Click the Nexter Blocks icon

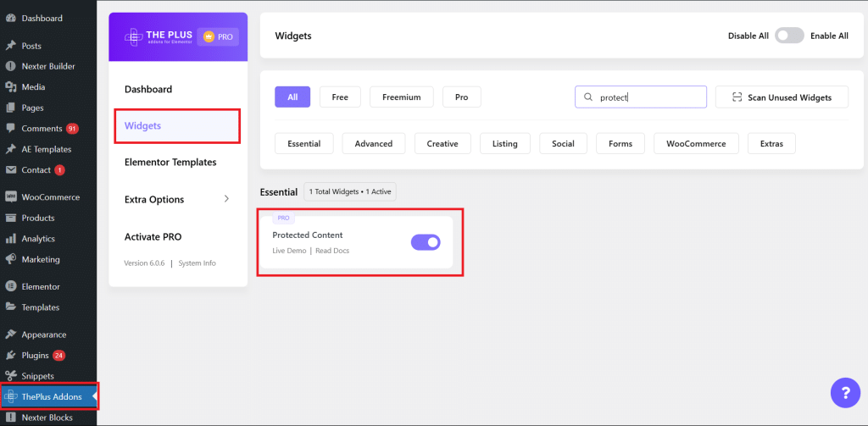pos(10,418)
